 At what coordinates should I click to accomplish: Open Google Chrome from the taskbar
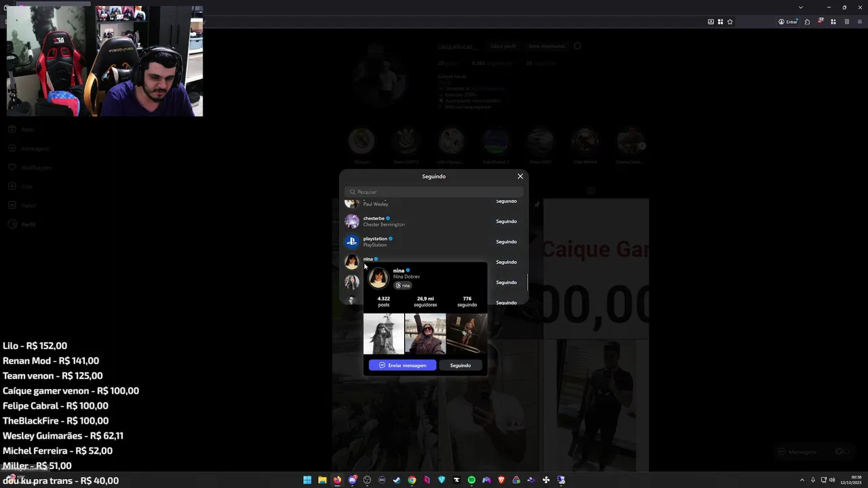click(x=412, y=480)
